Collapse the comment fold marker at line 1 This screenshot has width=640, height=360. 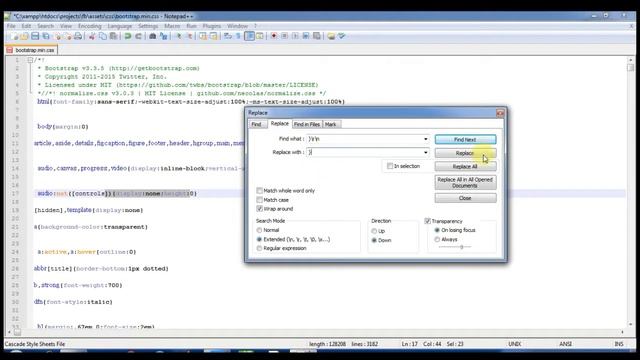point(30,60)
